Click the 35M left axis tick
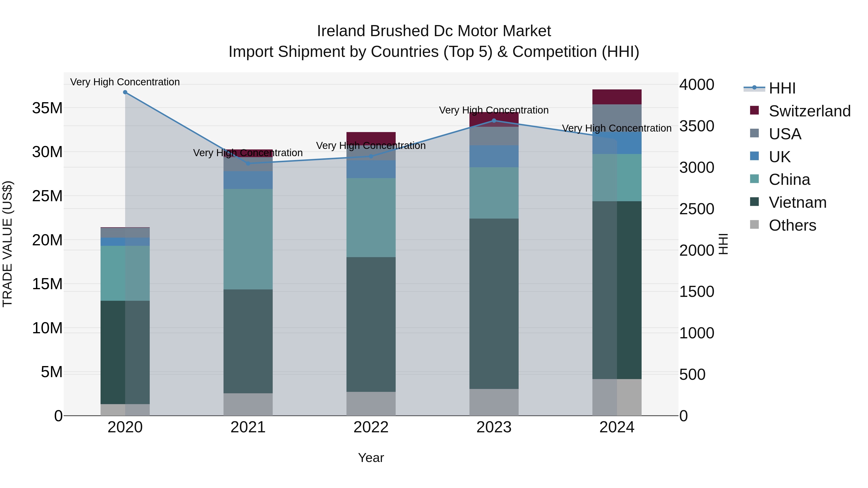Viewport: 868px width, 488px height. [x=47, y=108]
